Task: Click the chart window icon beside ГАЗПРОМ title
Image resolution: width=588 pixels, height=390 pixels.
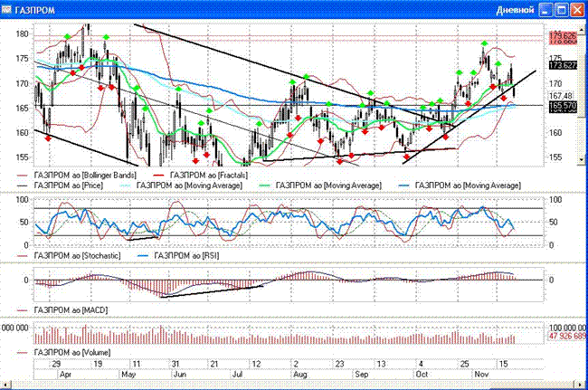Action: (x=6, y=9)
